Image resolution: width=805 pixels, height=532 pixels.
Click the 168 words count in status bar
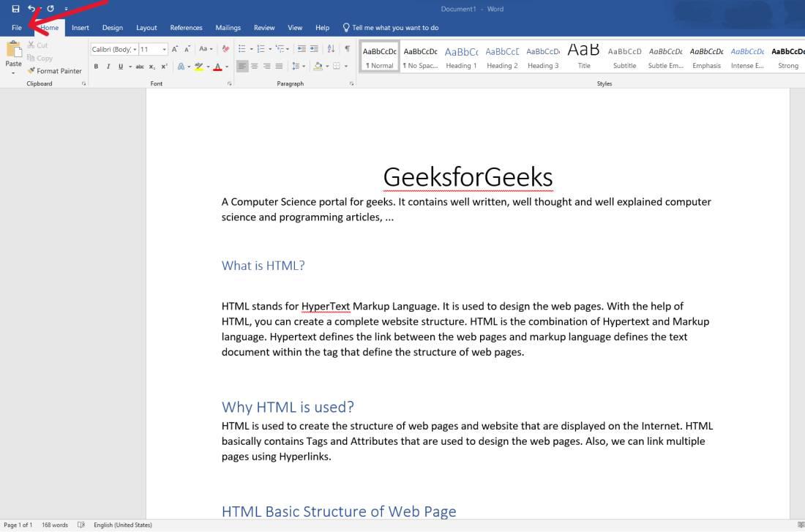[x=55, y=525]
